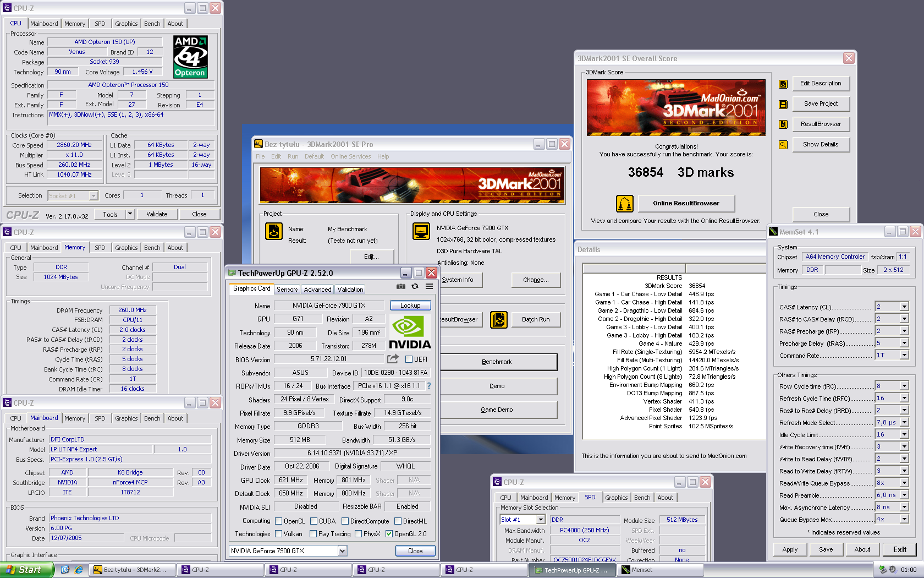
Task: Click the BIOS share/export icon
Action: point(393,359)
